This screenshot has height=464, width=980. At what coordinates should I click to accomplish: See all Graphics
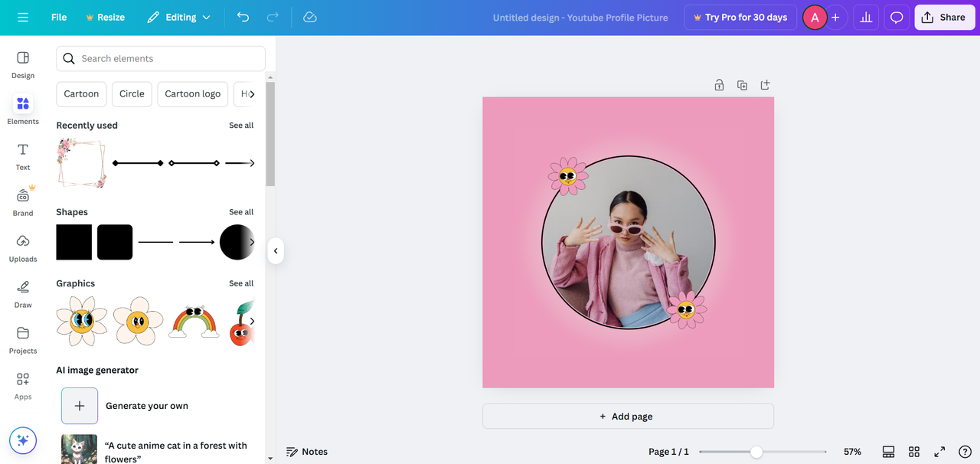click(x=241, y=283)
